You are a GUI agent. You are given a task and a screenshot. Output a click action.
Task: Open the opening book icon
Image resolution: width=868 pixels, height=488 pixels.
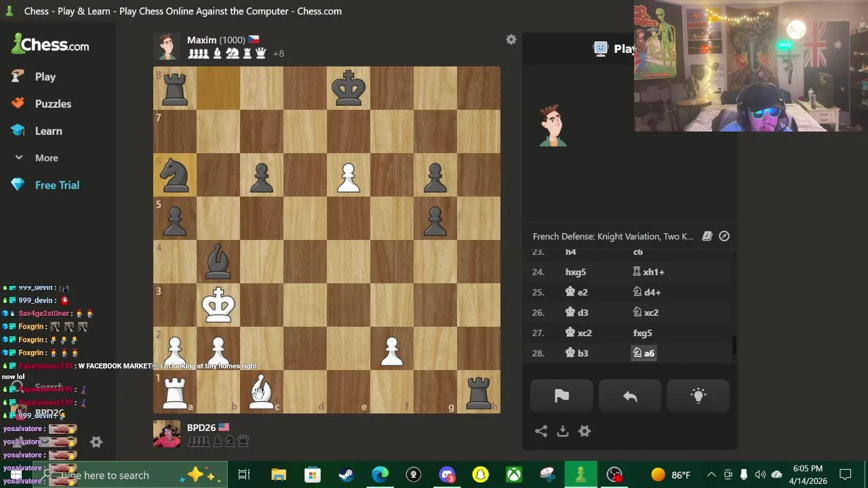(707, 236)
